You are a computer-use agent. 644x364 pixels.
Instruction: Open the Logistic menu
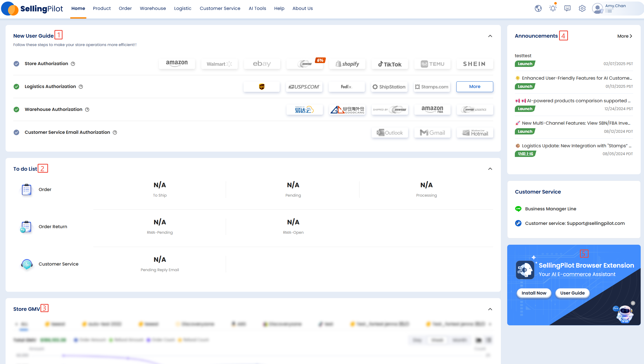pos(183,8)
